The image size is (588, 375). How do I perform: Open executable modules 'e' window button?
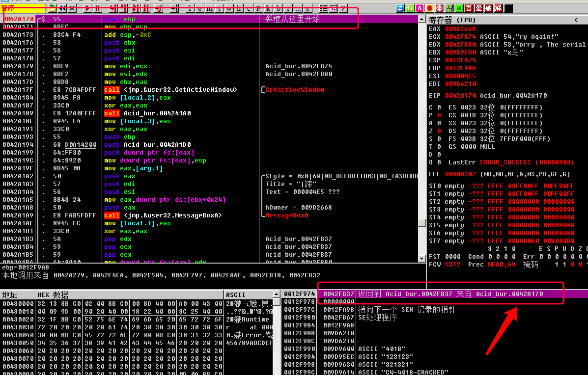200,8
